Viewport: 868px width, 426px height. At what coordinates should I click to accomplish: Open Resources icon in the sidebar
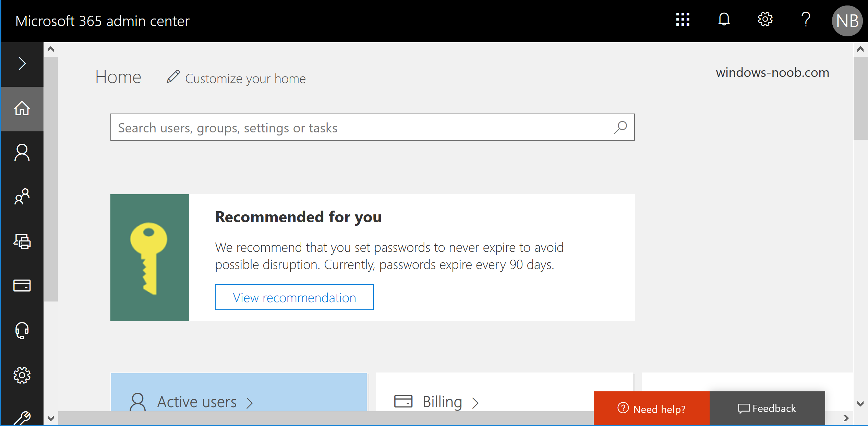coord(22,241)
